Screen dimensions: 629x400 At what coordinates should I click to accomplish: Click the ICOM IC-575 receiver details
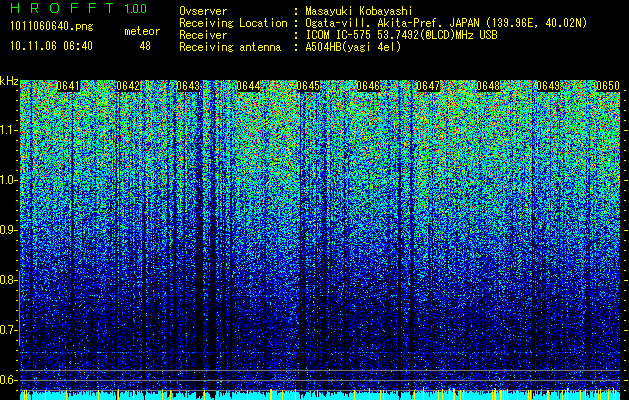(x=401, y=35)
